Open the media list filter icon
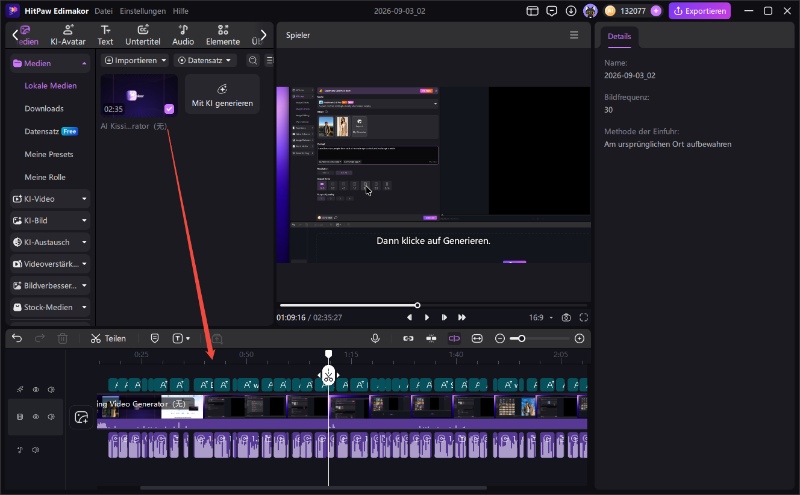The image size is (800, 495). [270, 60]
